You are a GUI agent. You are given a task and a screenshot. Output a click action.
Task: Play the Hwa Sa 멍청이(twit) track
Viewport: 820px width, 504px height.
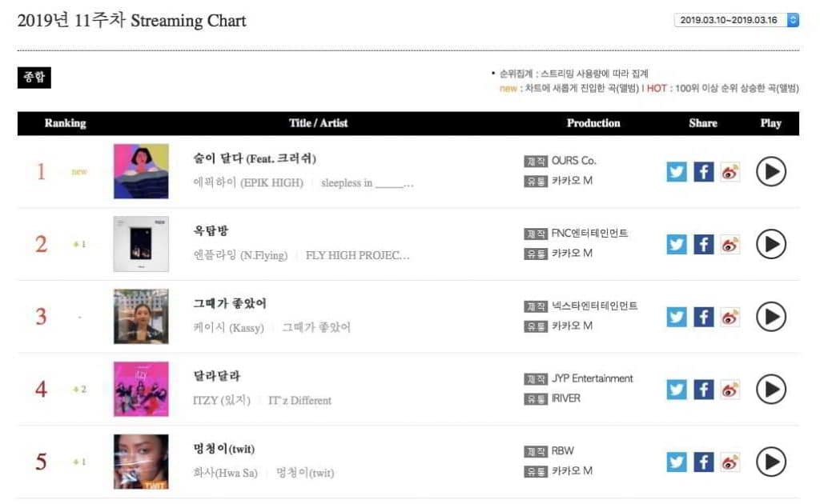pyautogui.click(x=771, y=462)
